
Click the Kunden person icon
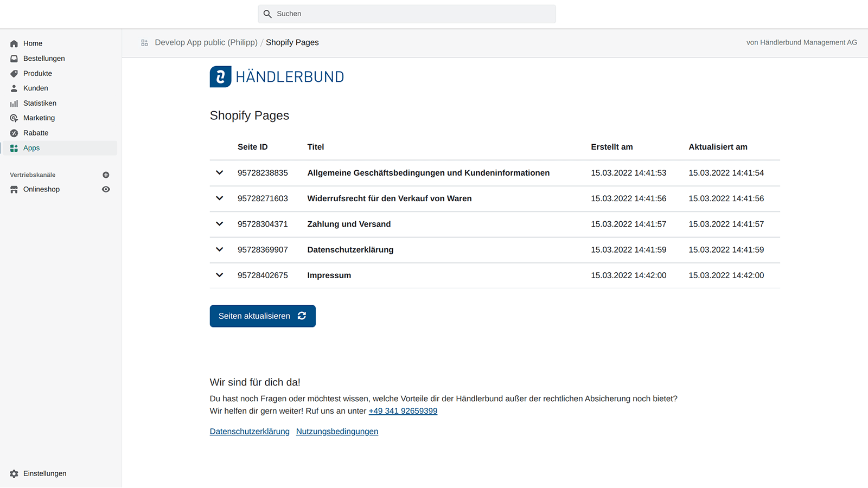(x=14, y=88)
